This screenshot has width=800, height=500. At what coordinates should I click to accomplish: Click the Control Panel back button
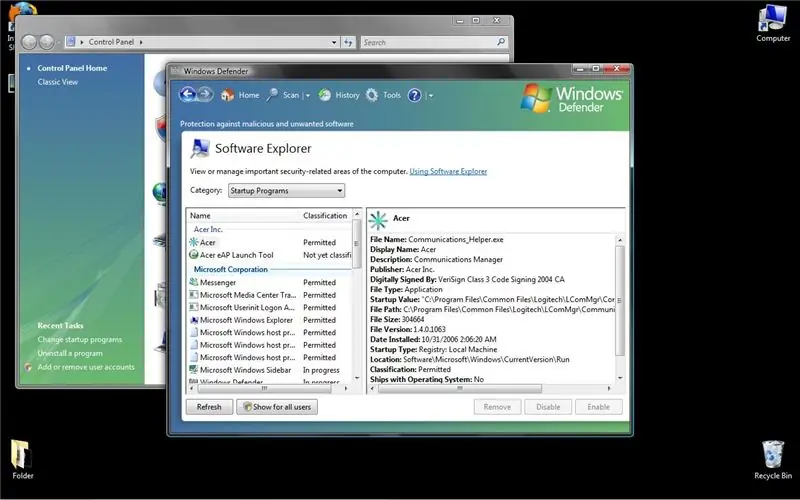(x=29, y=42)
